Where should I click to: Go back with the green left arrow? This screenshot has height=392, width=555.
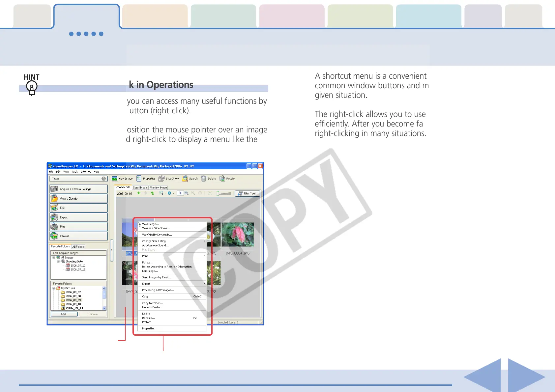(139, 193)
